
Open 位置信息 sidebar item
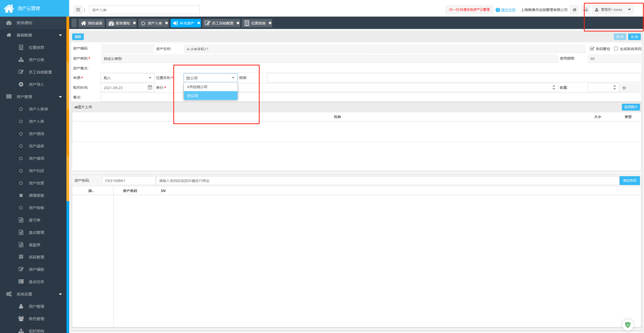tap(33, 47)
